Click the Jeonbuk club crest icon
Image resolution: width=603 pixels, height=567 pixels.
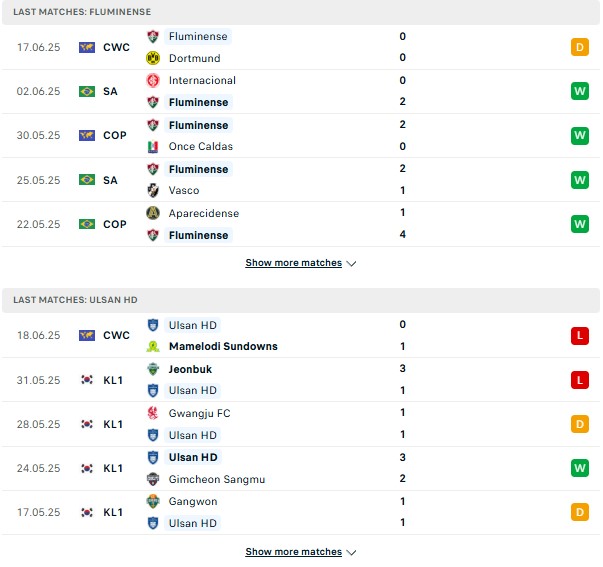(153, 369)
